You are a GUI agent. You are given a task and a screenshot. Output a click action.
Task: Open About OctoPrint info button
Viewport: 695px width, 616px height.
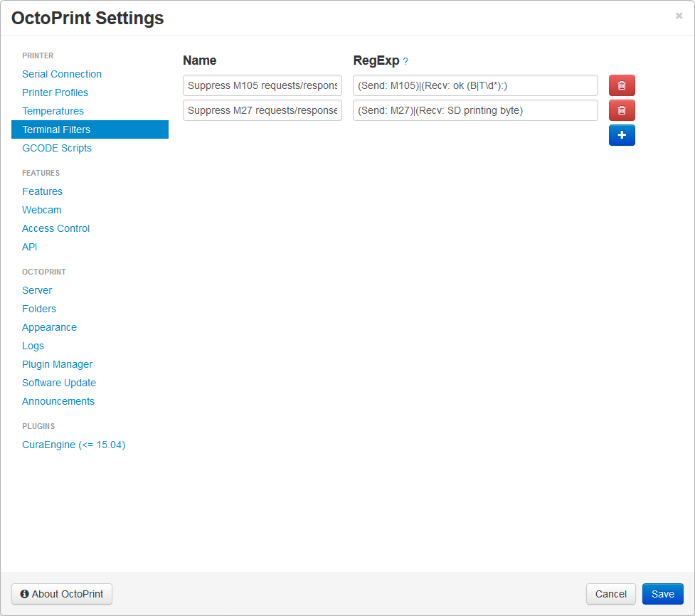click(x=62, y=594)
